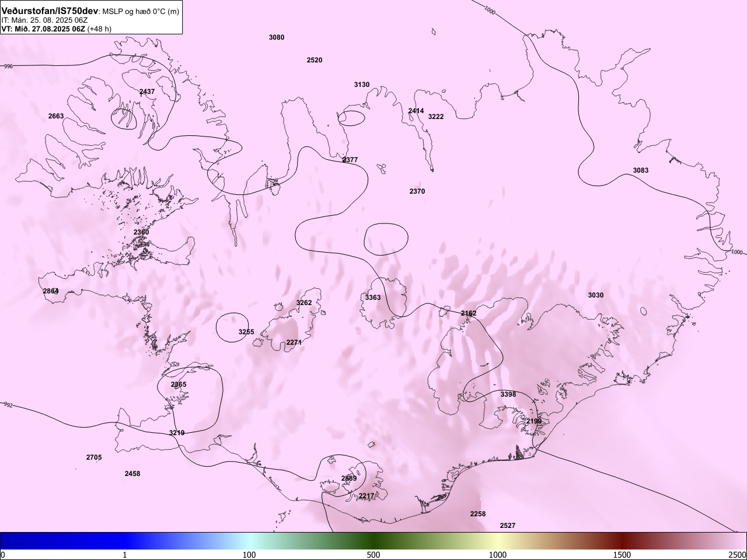This screenshot has height=560, width=747.
Task: Select the 'IT: Mán. 25. 08. 2025 06Z' line
Action: [44, 20]
